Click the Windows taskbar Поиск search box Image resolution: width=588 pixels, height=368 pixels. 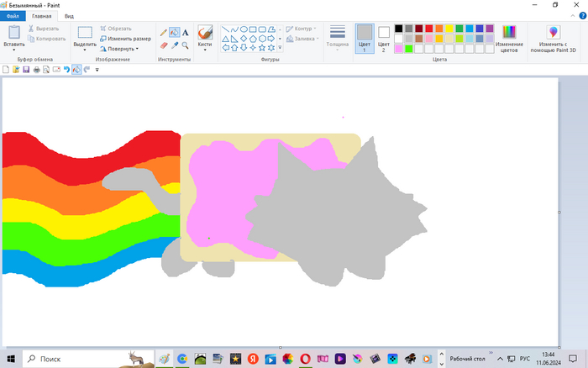click(x=84, y=359)
